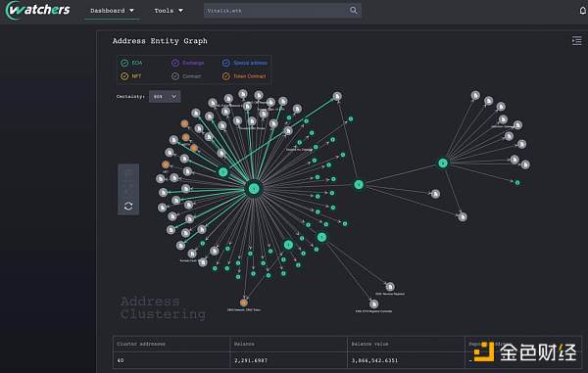Expand the Dashboard menu
588x373 pixels.
coord(112,11)
